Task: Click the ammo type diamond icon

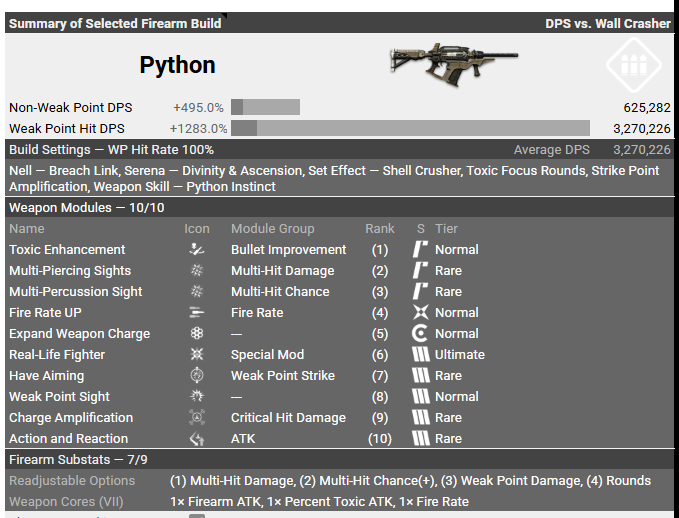Action: point(634,65)
